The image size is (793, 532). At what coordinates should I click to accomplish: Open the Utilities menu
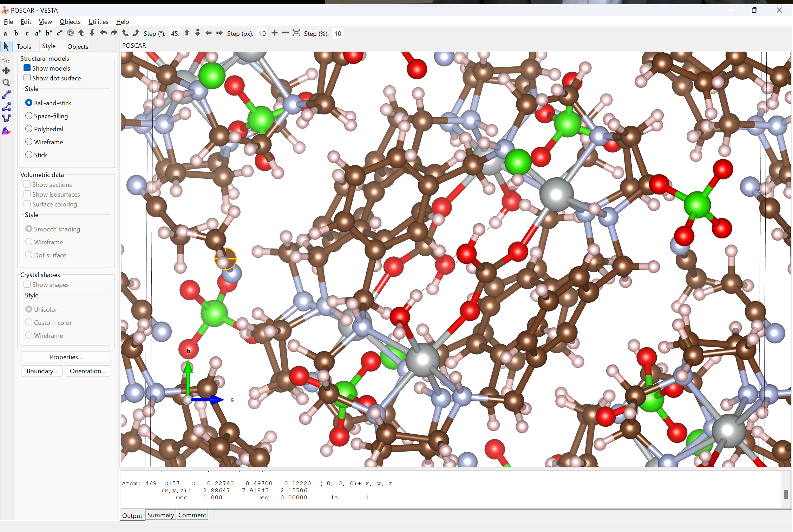[x=98, y=22]
